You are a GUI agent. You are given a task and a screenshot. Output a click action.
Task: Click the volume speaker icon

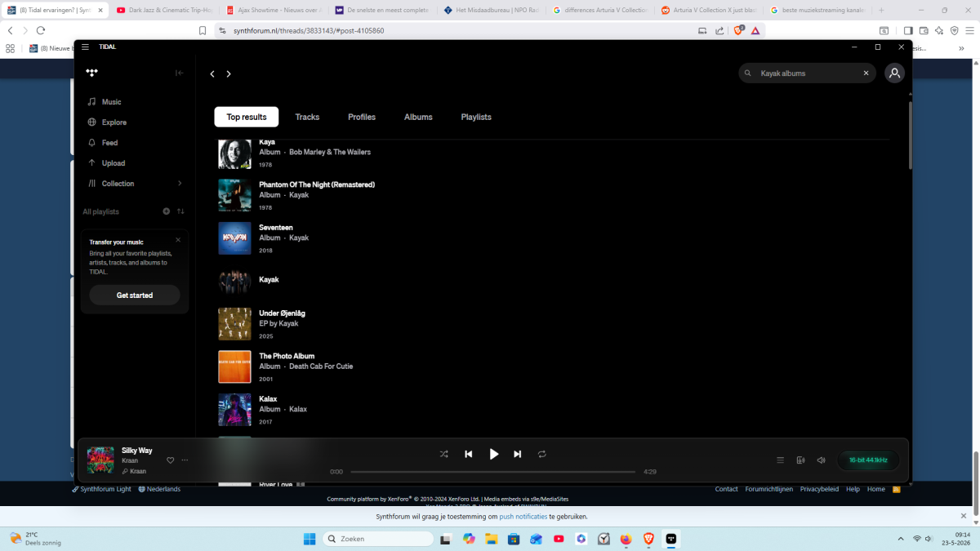(821, 460)
